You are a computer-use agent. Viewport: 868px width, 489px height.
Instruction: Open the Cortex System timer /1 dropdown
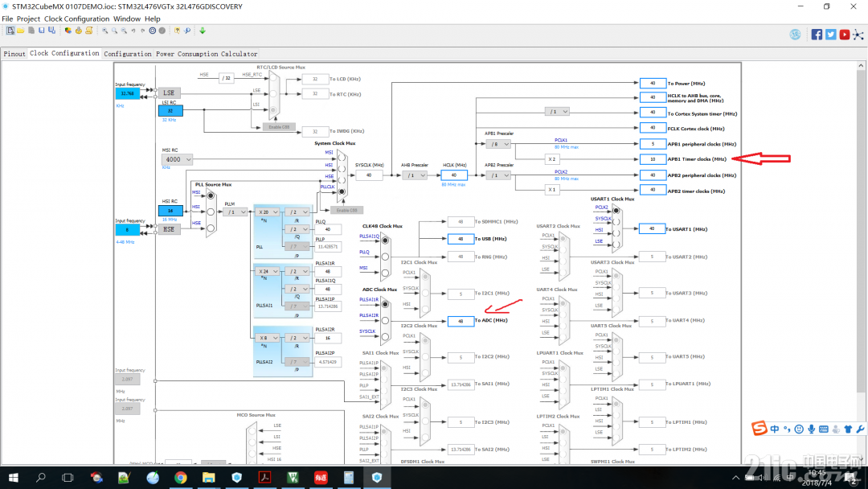557,112
